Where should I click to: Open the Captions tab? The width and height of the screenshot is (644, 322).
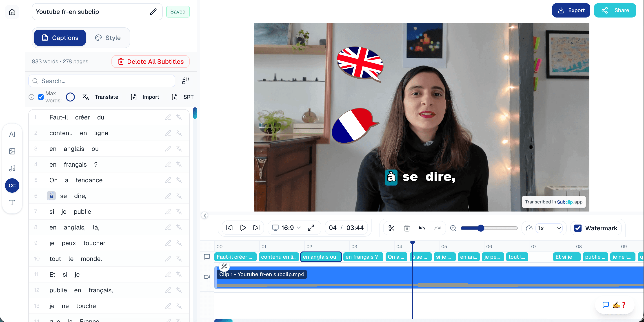(60, 38)
